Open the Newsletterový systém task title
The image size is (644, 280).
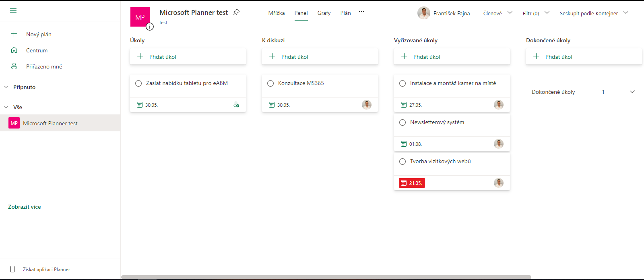point(437,122)
